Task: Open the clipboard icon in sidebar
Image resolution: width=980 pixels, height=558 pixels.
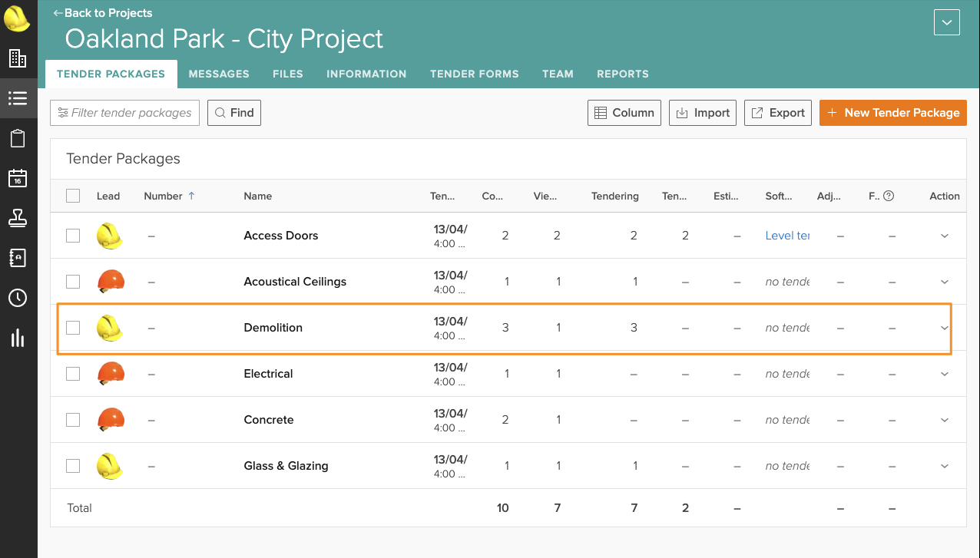Action: (x=18, y=138)
